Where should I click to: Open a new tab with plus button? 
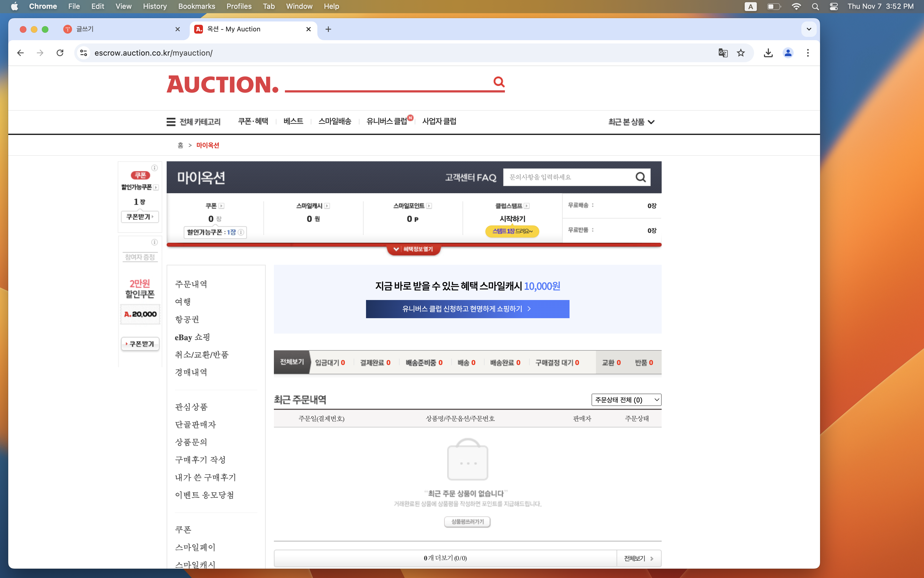pyautogui.click(x=328, y=29)
